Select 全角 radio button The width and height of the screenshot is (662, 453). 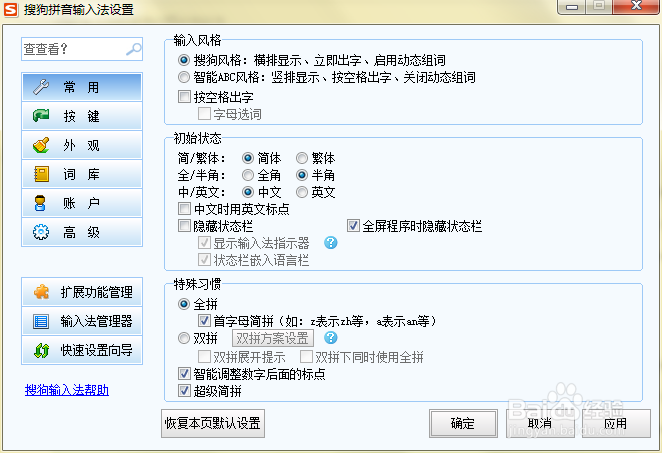248,175
